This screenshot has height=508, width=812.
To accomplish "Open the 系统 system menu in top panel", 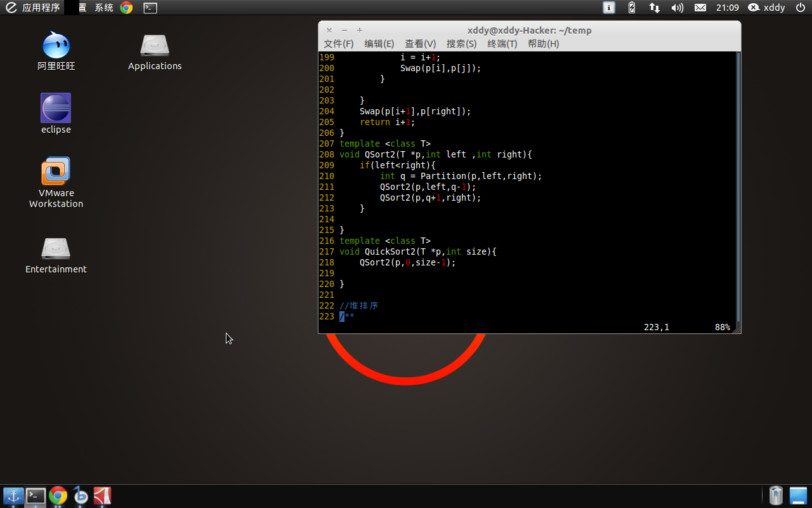I will [104, 8].
